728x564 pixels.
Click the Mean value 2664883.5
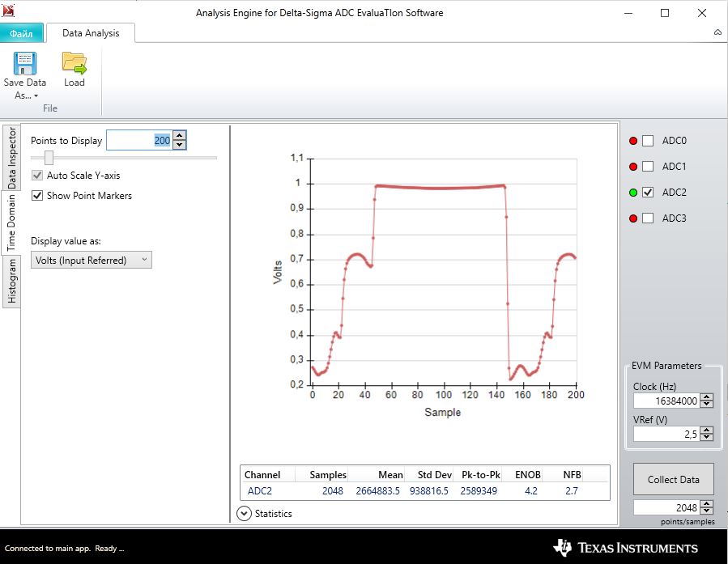tap(377, 490)
